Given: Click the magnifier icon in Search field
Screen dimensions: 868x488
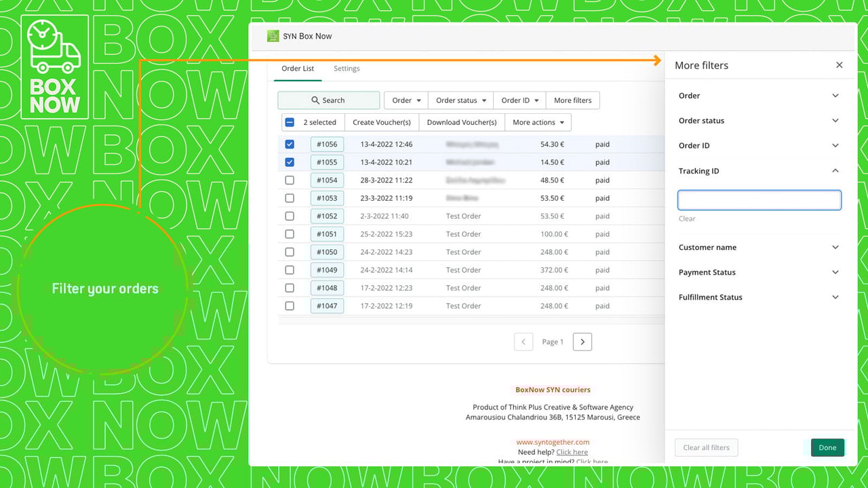Looking at the screenshot, I should pos(315,100).
